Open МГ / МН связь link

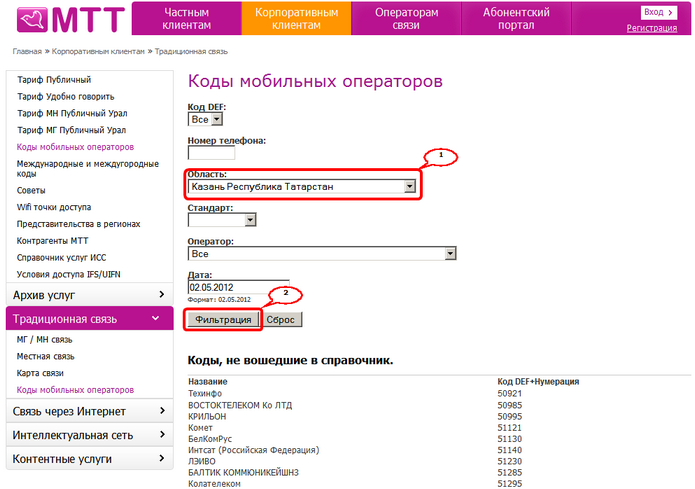tap(44, 340)
